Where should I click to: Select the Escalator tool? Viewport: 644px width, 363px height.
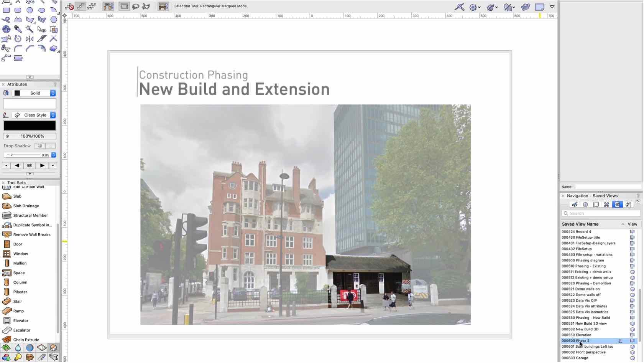[x=21, y=330]
